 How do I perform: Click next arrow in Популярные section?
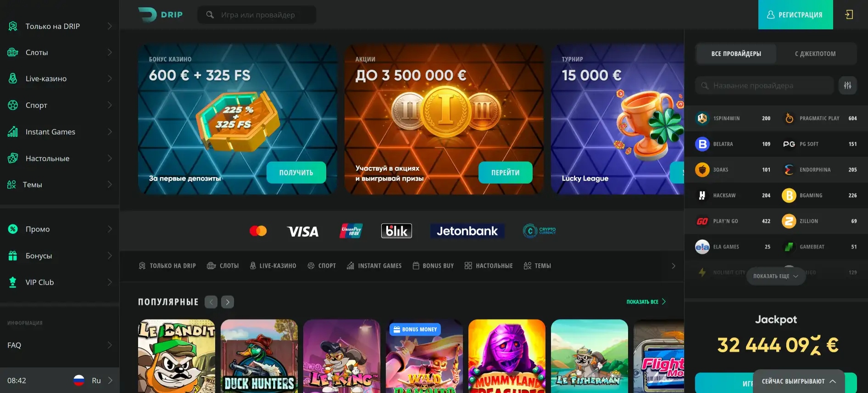(x=228, y=302)
